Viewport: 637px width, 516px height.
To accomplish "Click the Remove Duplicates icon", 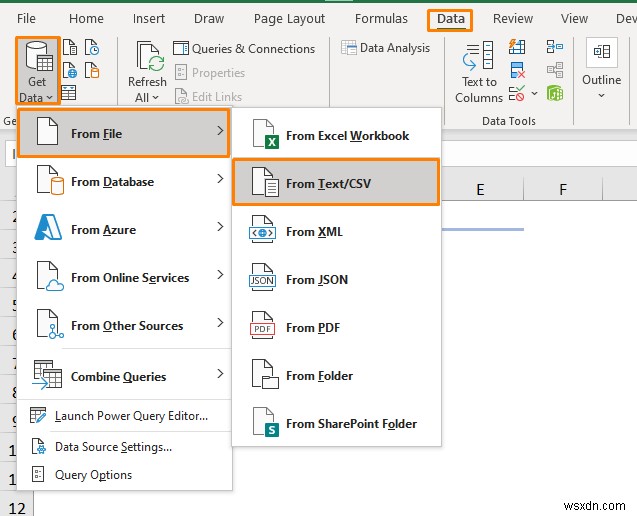I will [x=517, y=70].
